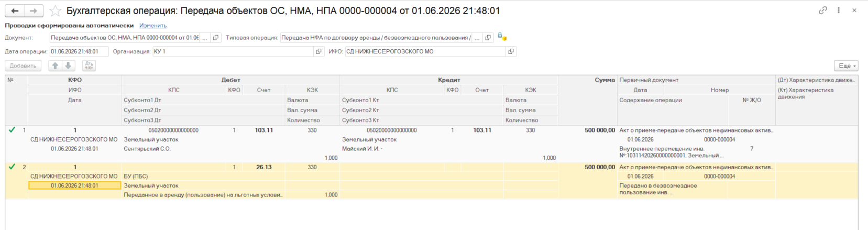Click the lock icon next to Типовая операция
The width and height of the screenshot is (868, 230).
(501, 37)
